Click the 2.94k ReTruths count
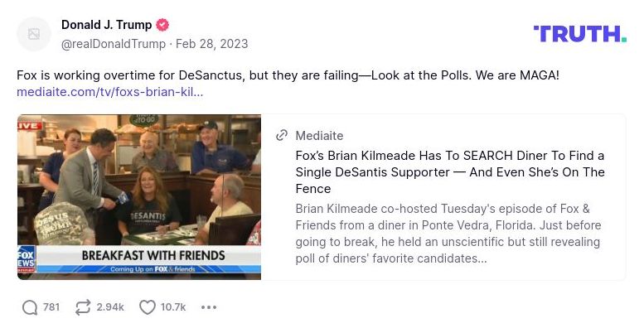Screen dimensions: 644x333 point(110,307)
